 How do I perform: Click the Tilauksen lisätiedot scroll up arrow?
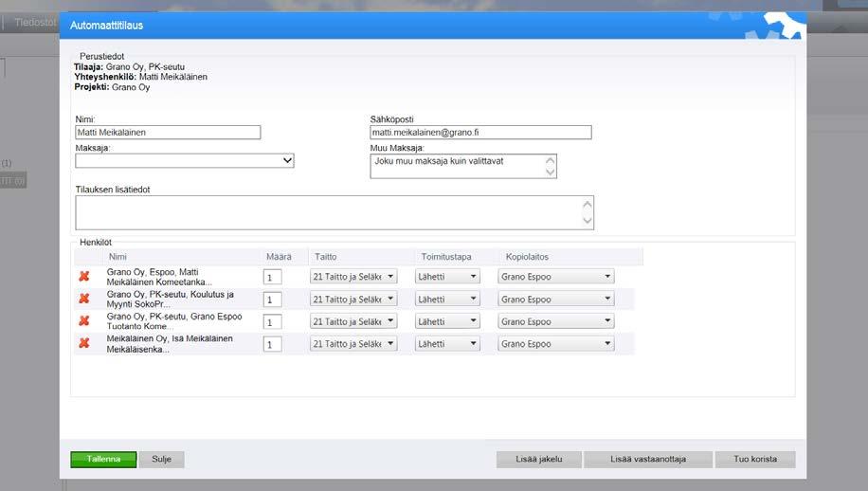(588, 204)
